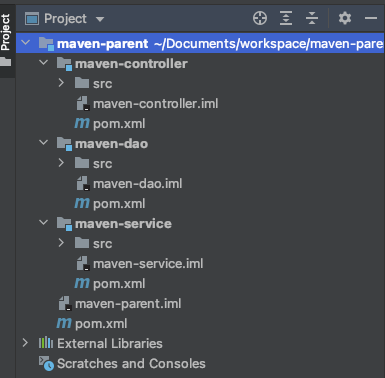This screenshot has height=378, width=385.
Task: Expand src folder under maven-controller
Action: pyautogui.click(x=61, y=83)
